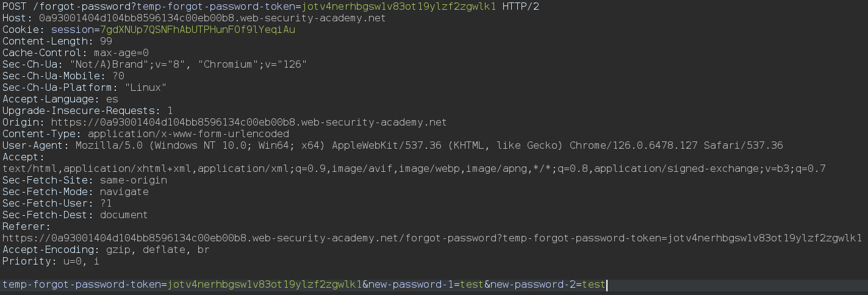Click the new-password-1 value in body

pos(472,284)
